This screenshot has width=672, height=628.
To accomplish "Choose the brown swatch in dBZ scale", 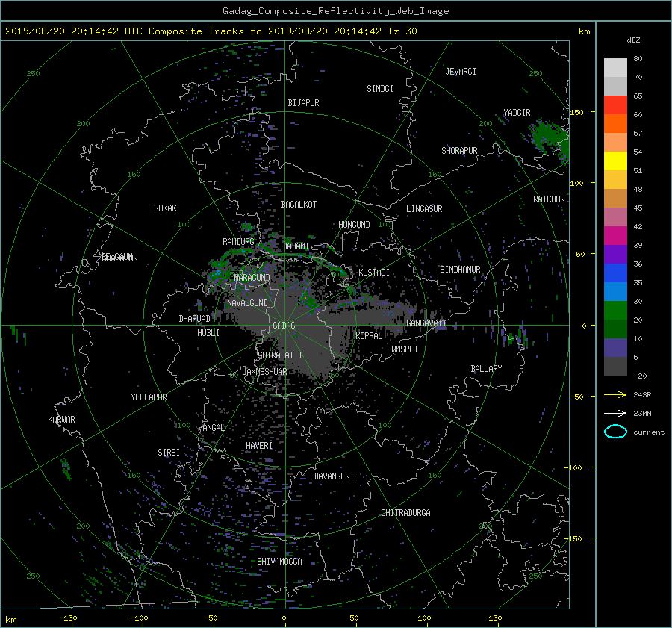I will (x=615, y=199).
